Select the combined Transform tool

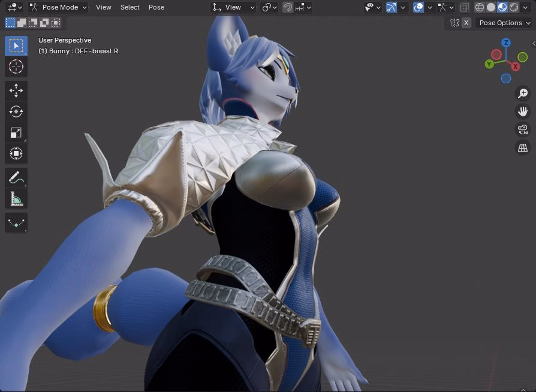[16, 153]
